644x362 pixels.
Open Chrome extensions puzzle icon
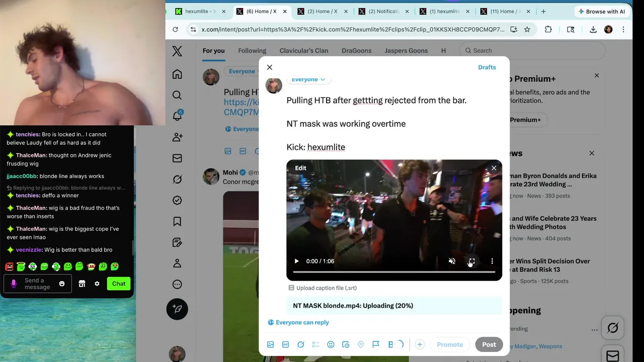point(548,29)
